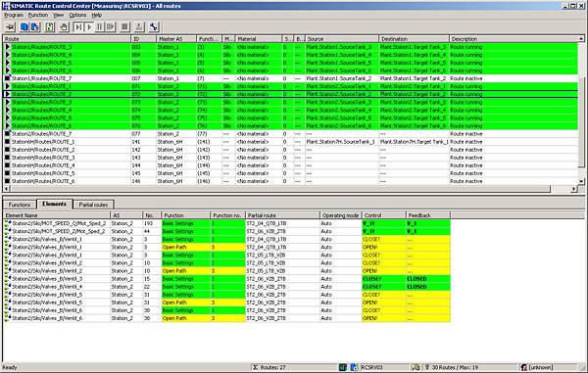This screenshot has width=588, height=373.
Task: Open the Function menu
Action: pyautogui.click(x=38, y=15)
